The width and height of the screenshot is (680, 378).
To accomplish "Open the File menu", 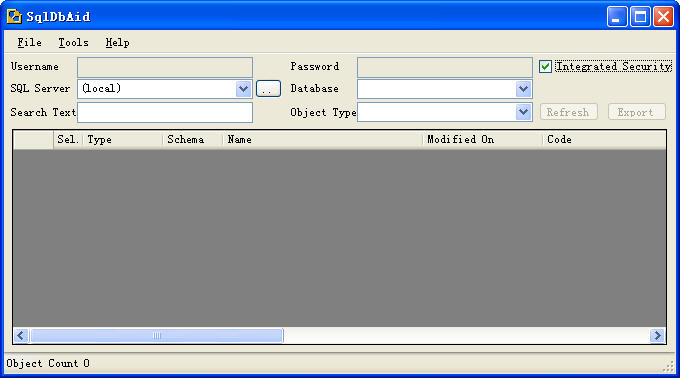I will click(x=29, y=42).
